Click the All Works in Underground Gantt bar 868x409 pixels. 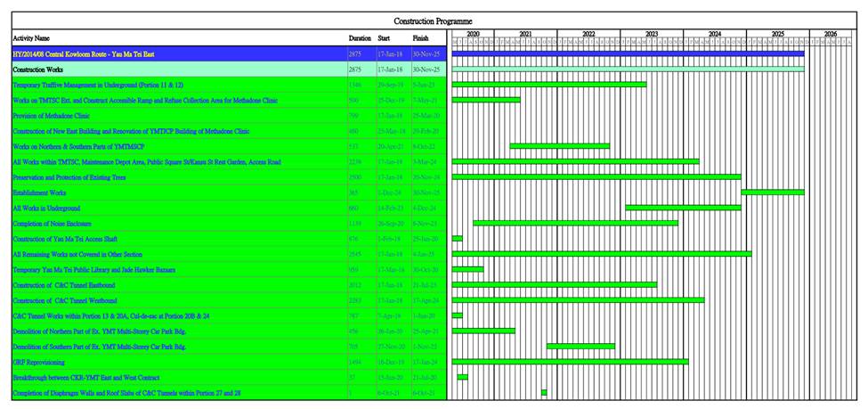682,208
